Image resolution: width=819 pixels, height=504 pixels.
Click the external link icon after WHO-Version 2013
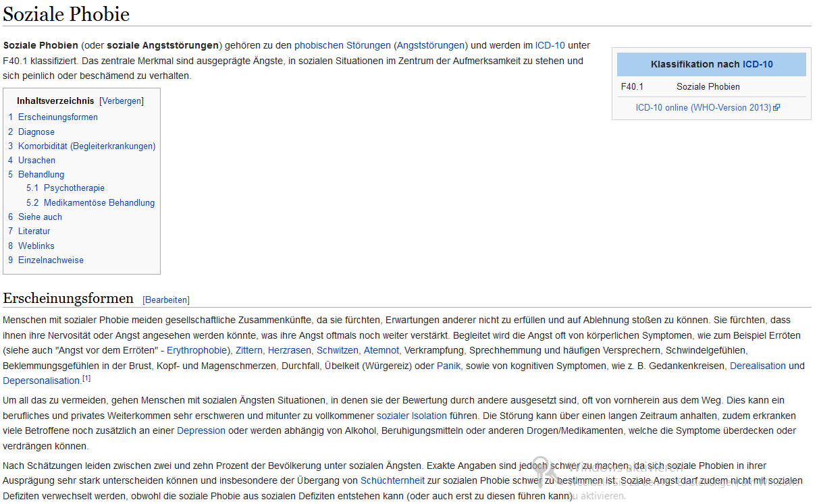[776, 107]
